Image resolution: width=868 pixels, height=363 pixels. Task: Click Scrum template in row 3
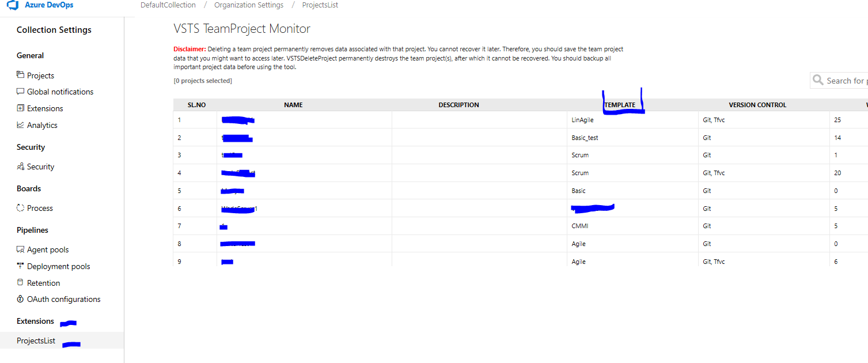pos(580,155)
